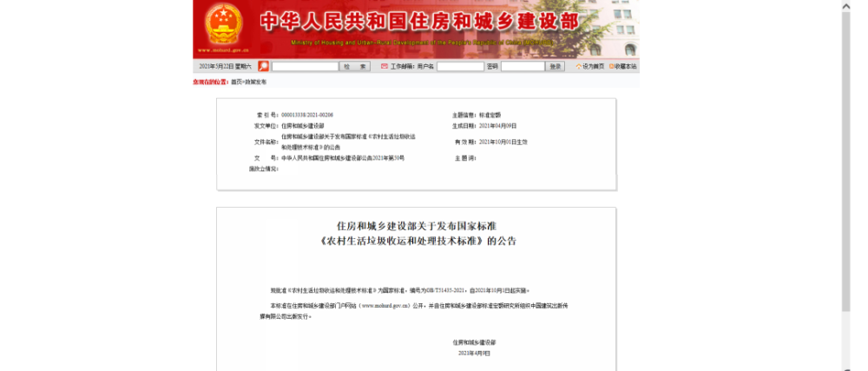Click the scrollbar up arrow

845,5
